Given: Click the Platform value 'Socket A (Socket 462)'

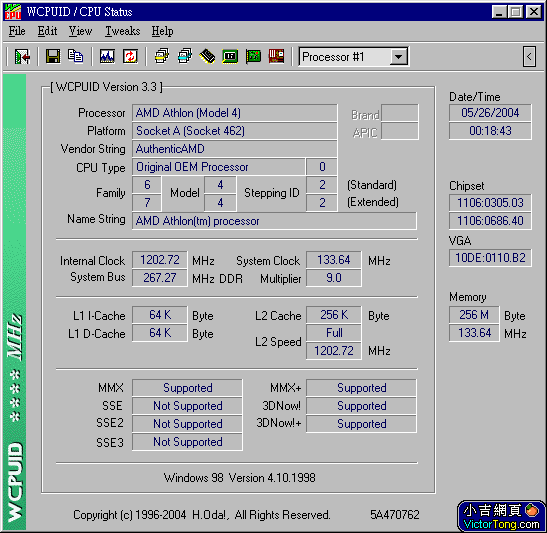Looking at the screenshot, I should click(234, 131).
